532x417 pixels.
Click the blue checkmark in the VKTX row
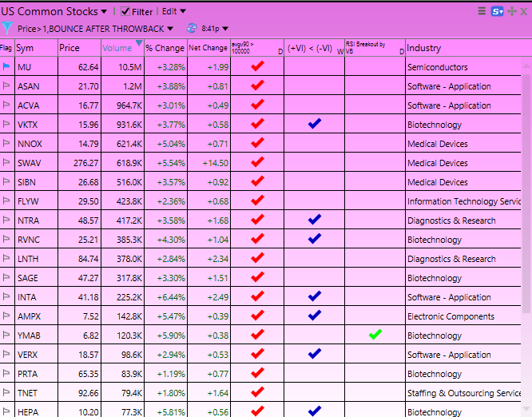(315, 123)
